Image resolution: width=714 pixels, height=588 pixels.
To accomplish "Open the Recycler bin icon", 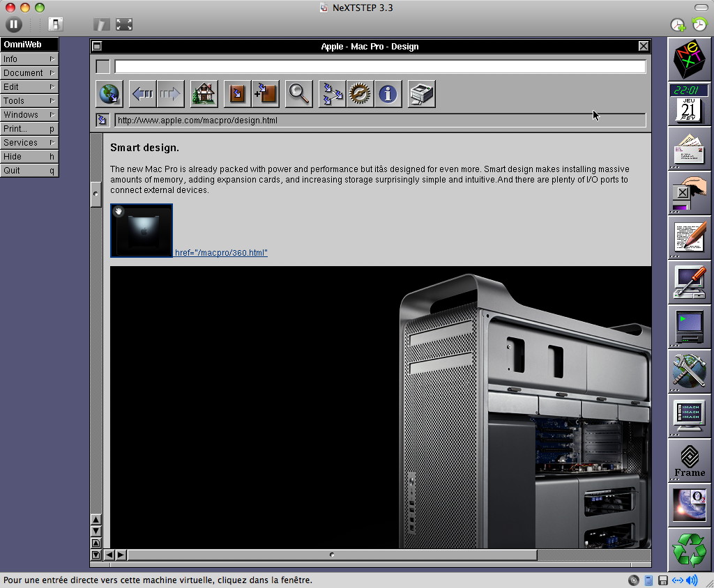I will point(689,550).
